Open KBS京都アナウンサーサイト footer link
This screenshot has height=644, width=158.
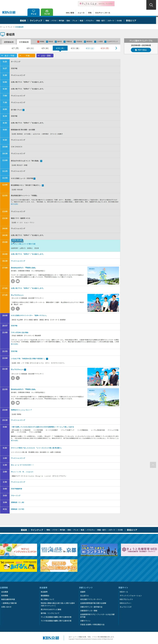click(91, 599)
